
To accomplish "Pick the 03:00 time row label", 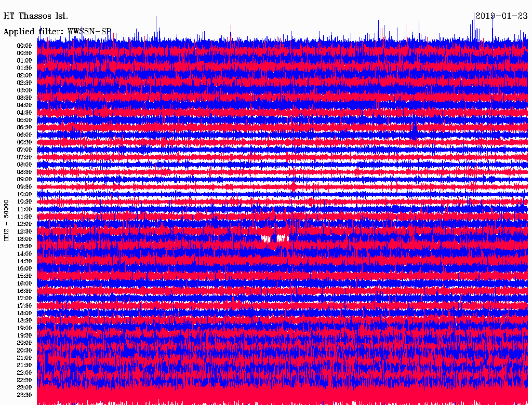I will click(24, 90).
